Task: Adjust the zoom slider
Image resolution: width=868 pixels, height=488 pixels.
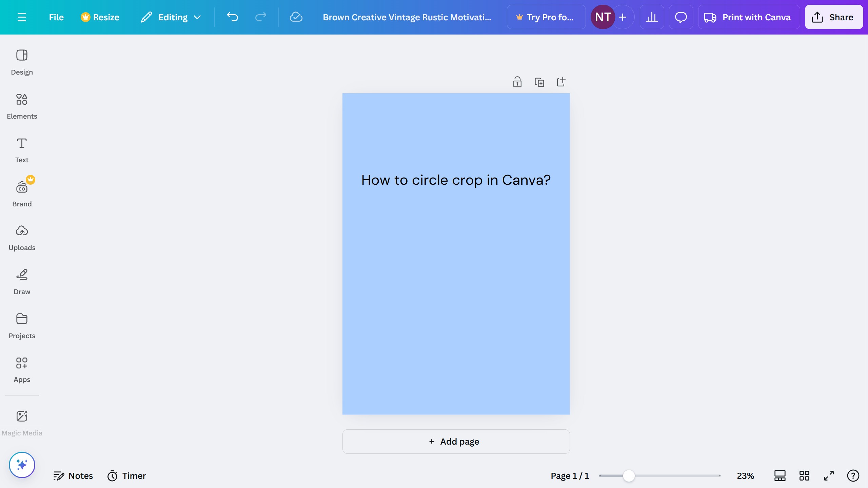Action: click(x=629, y=475)
